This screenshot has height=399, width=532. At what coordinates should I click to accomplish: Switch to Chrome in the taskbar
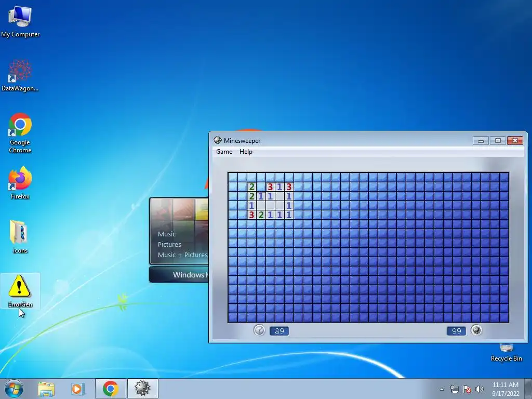click(x=110, y=389)
